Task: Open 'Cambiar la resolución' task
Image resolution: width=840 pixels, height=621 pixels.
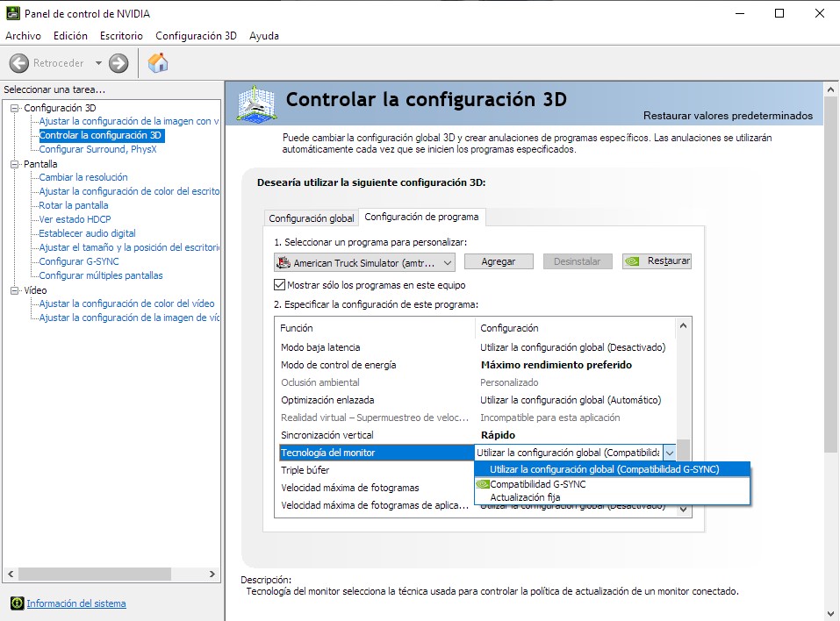Action: [83, 177]
